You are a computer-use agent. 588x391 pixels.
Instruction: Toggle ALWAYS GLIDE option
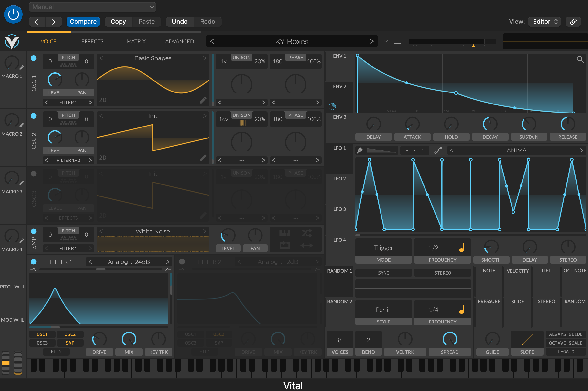click(566, 334)
